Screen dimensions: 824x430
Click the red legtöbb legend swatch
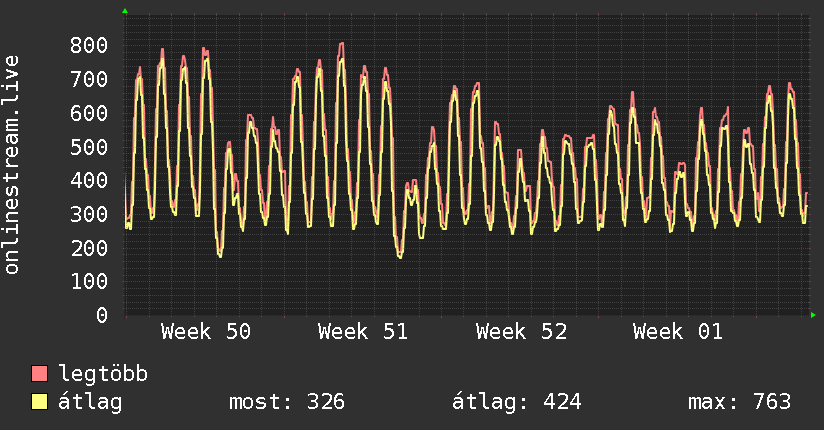click(x=40, y=375)
